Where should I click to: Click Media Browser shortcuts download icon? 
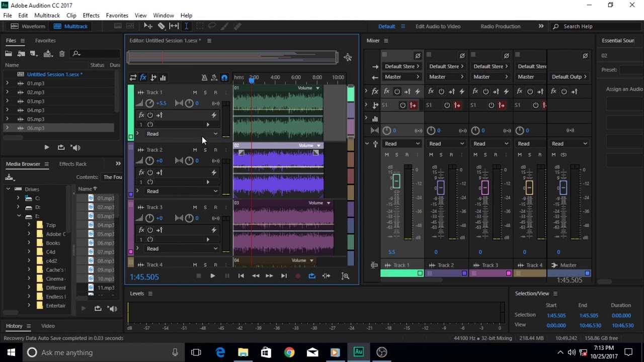click(9, 177)
